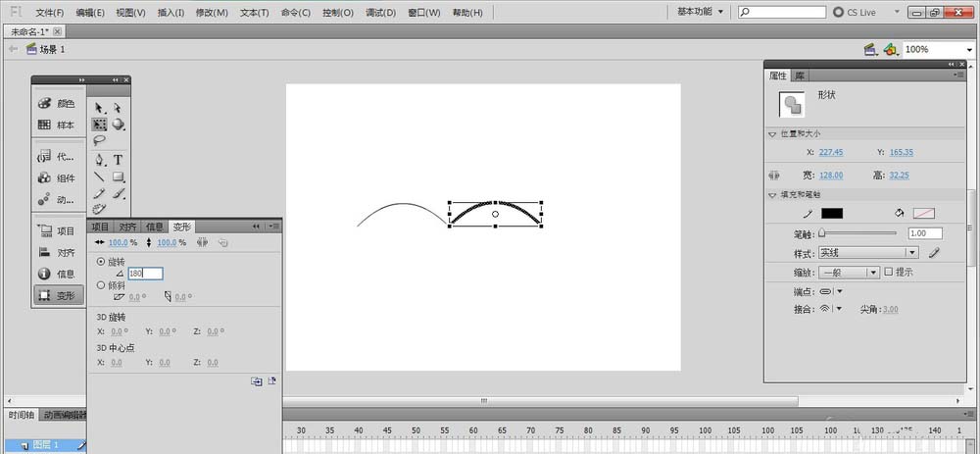Open the 颜色 (Color) panel icon

click(x=57, y=103)
